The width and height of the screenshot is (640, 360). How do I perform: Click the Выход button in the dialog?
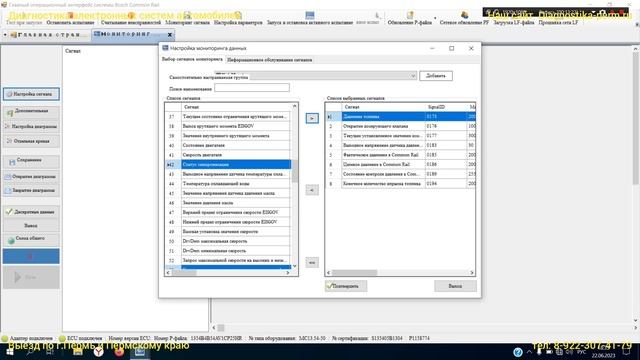click(x=455, y=286)
